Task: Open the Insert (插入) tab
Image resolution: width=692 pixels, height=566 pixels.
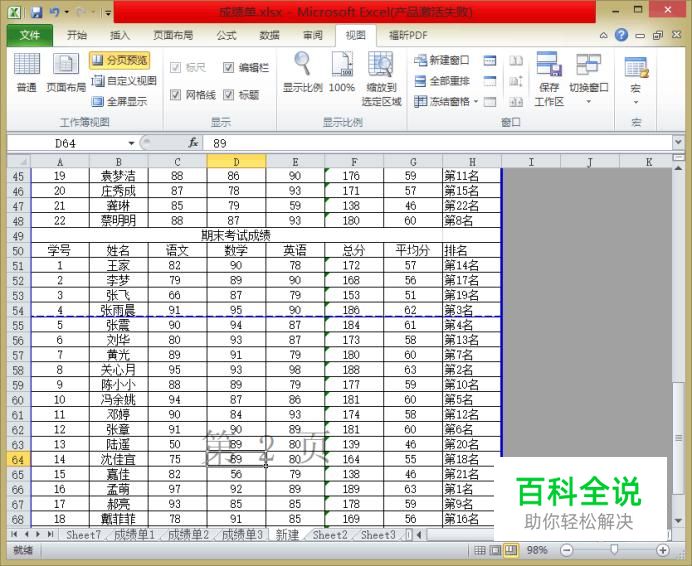Action: pos(120,35)
